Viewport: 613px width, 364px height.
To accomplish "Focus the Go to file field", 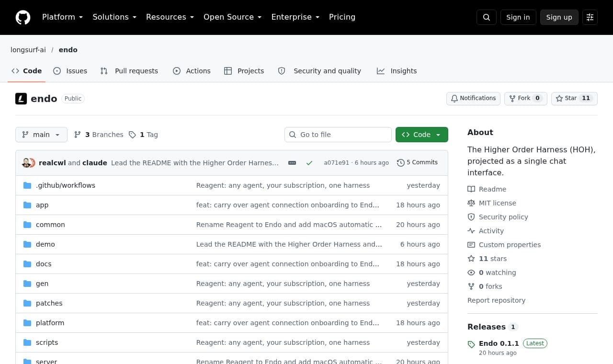I will click(338, 135).
